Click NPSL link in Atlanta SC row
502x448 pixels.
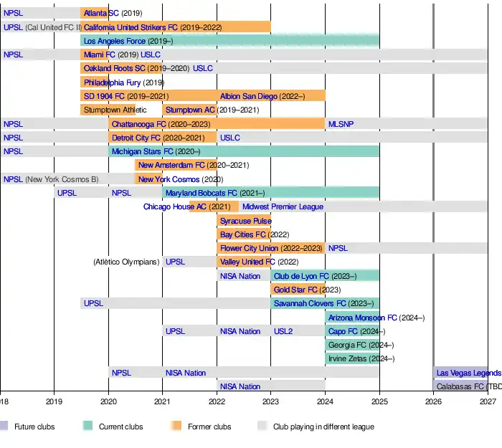pyautogui.click(x=13, y=13)
